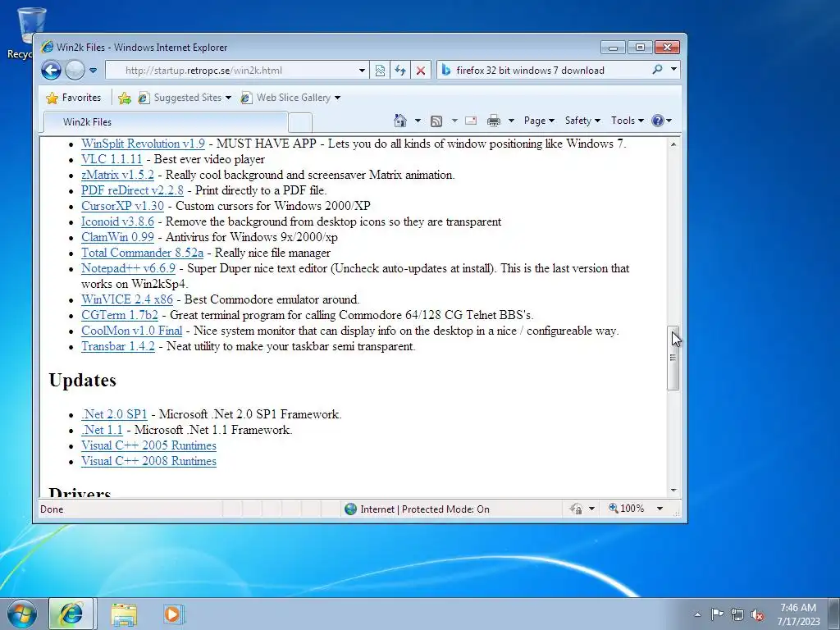Click the network tray icon
Image resolution: width=840 pixels, height=630 pixels.
pyautogui.click(x=737, y=614)
